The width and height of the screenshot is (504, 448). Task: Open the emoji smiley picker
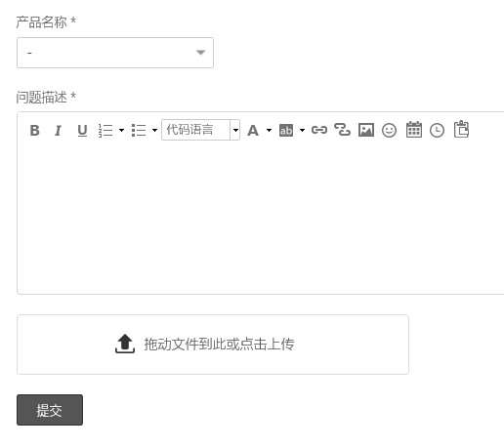coord(389,131)
